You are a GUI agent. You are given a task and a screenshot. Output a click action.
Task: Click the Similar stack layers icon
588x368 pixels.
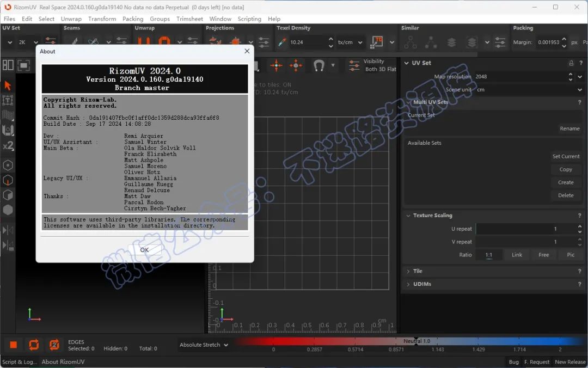click(x=451, y=42)
